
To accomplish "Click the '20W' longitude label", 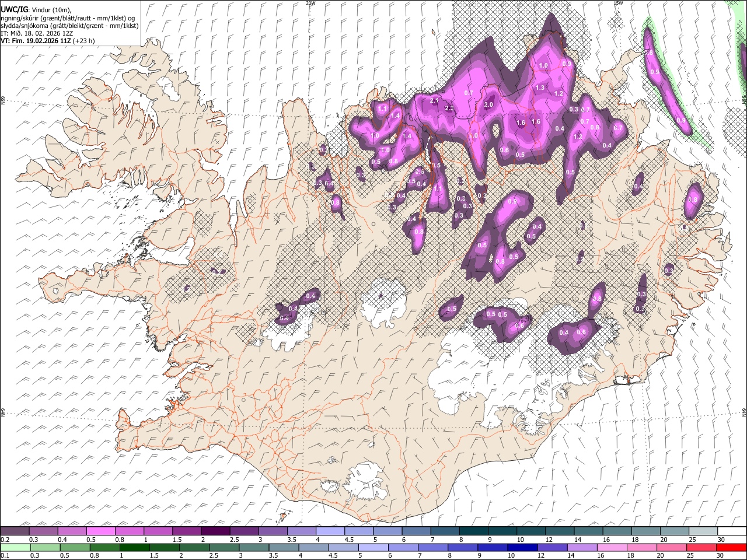I will point(310,3).
